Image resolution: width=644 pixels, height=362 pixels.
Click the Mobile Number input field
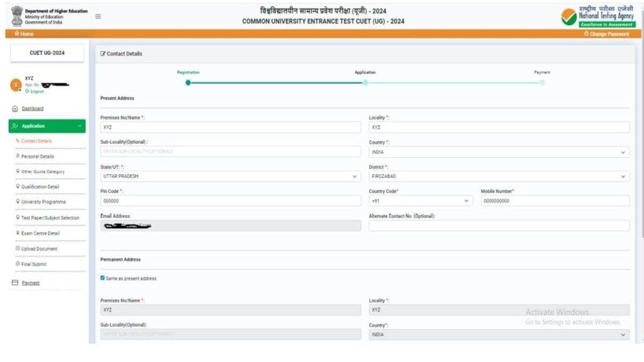pyautogui.click(x=555, y=200)
